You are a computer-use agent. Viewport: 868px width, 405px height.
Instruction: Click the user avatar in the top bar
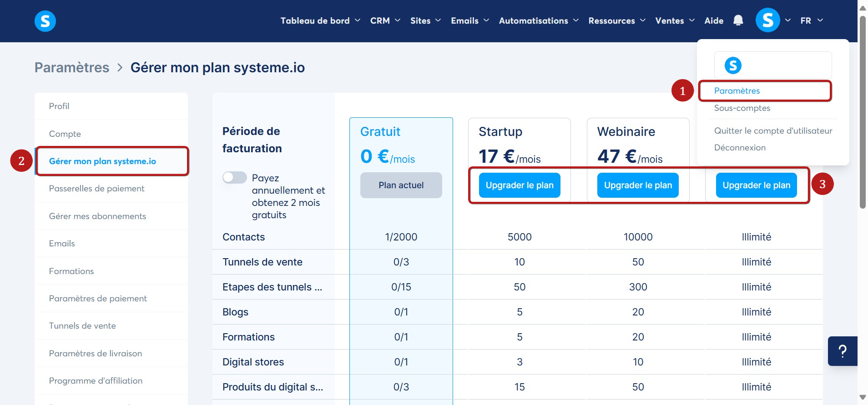click(x=767, y=20)
